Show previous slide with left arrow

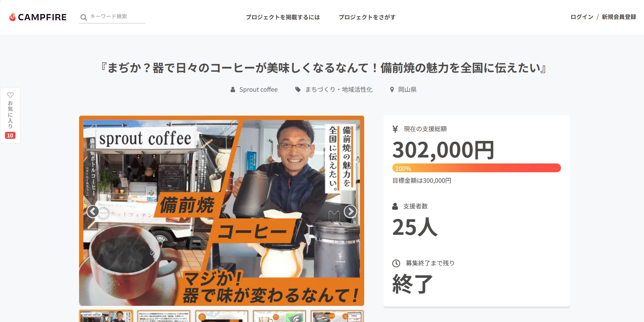coord(93,211)
